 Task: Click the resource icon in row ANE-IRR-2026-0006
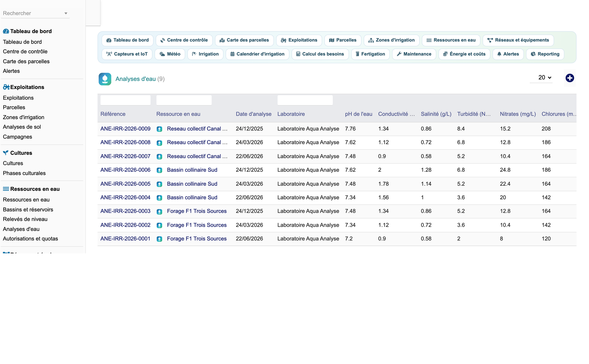(160, 170)
